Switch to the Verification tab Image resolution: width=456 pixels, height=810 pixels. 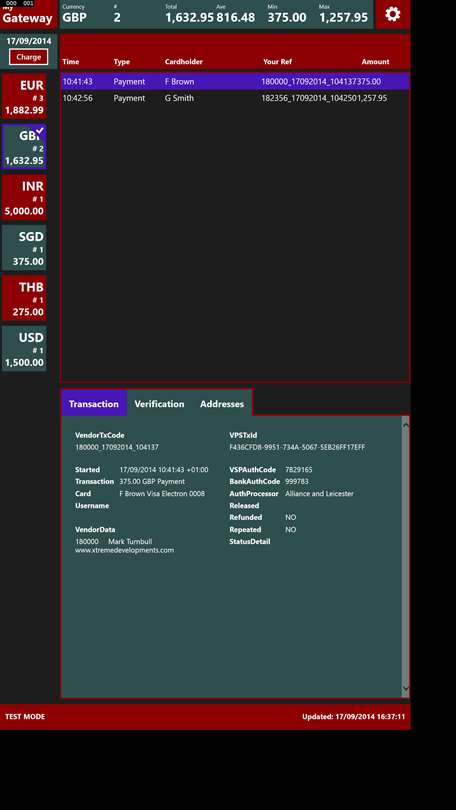point(159,403)
